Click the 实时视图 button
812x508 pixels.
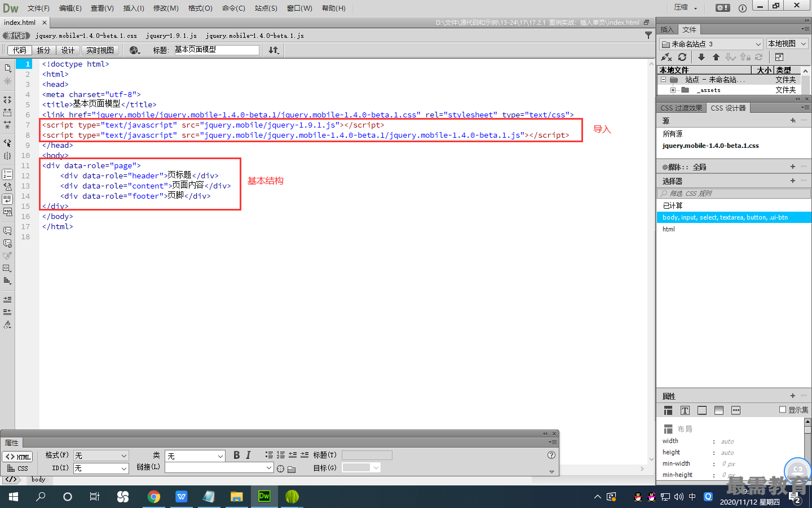pos(100,50)
